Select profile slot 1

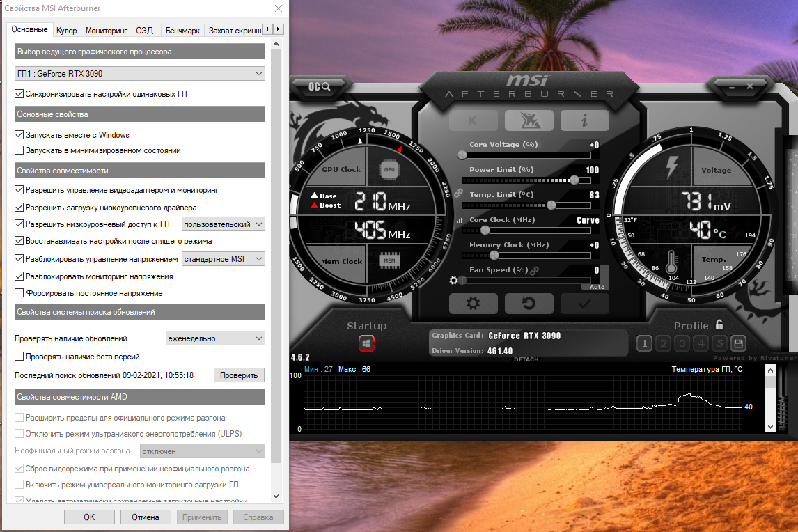[644, 343]
